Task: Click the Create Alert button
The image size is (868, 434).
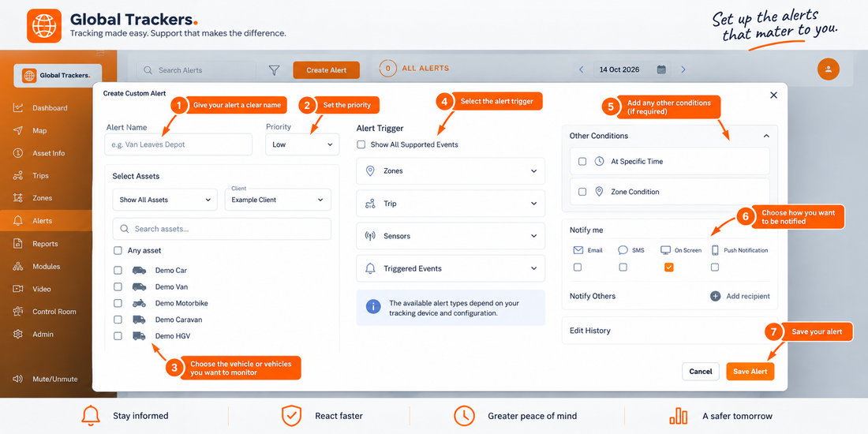Action: (326, 69)
